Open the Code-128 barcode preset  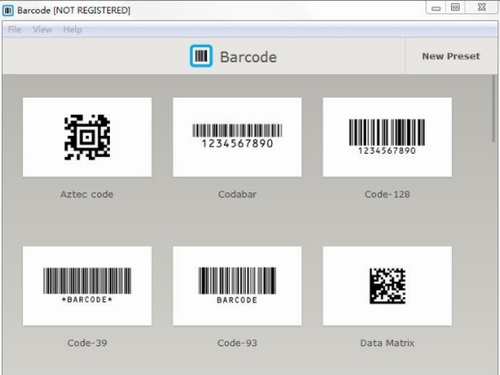387,137
